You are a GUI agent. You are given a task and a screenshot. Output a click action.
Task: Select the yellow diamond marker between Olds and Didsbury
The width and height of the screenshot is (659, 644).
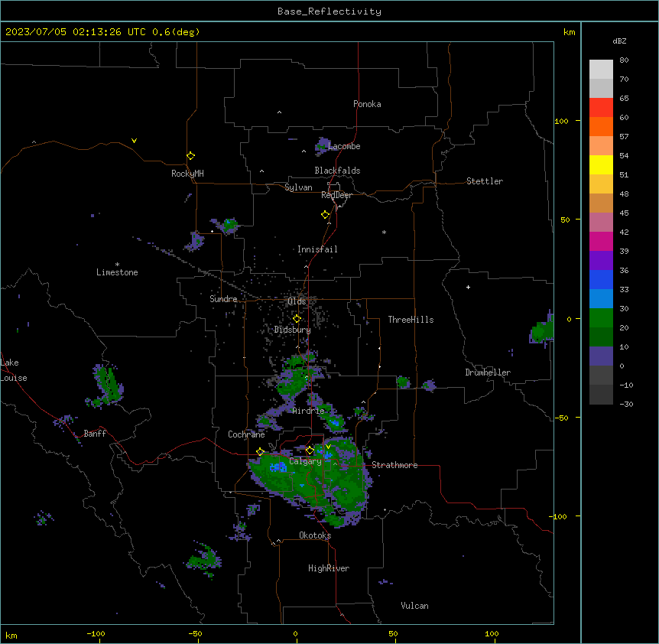(297, 319)
